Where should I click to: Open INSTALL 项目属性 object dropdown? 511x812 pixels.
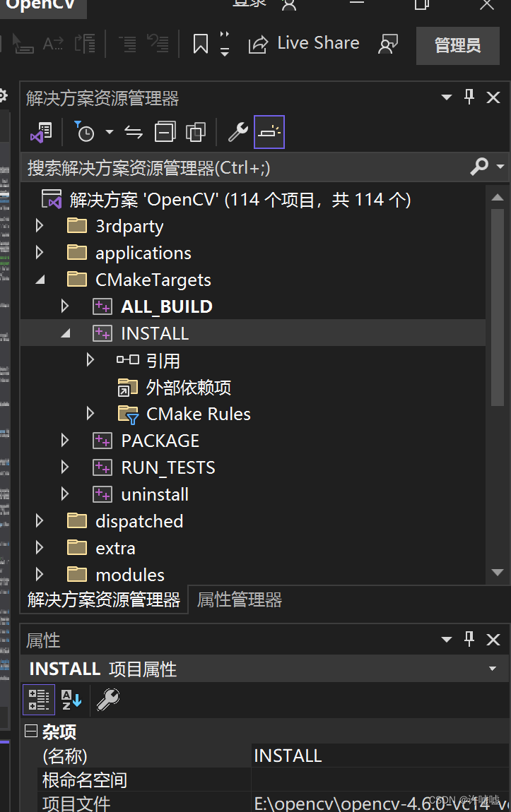493,669
